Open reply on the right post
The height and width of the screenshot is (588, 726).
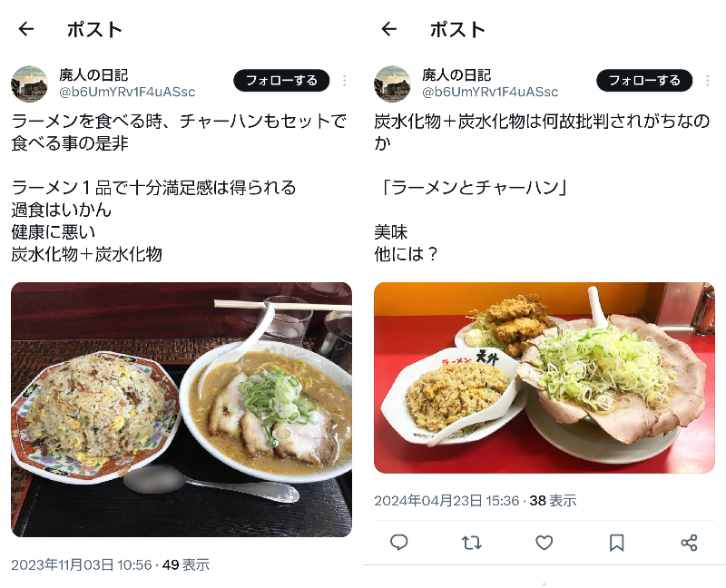398,542
